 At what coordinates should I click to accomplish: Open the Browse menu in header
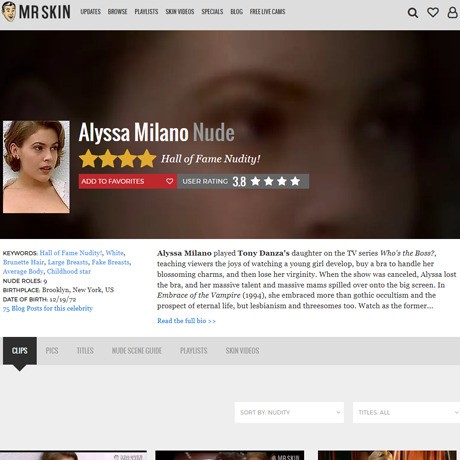coord(117,12)
